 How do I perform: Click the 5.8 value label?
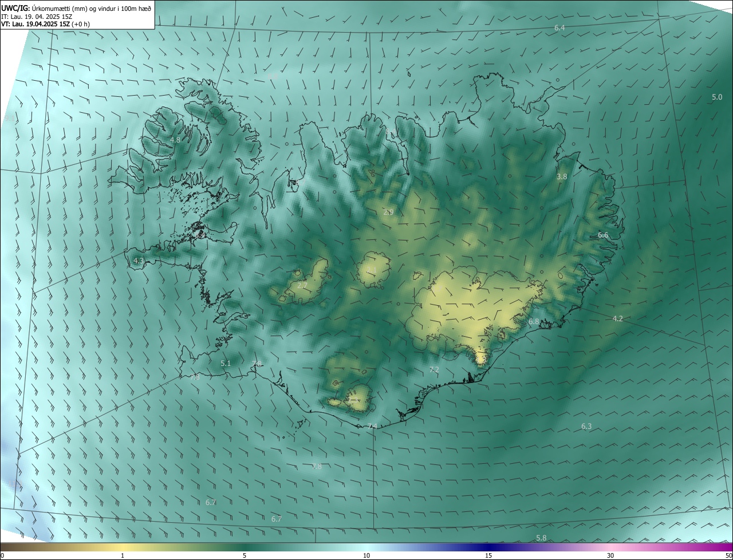coord(541,538)
